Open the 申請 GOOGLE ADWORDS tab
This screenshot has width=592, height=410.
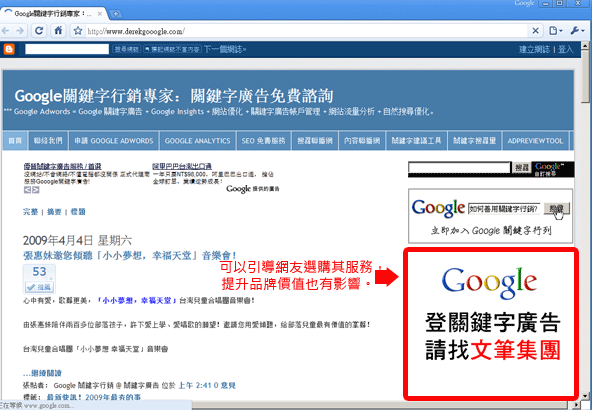click(114, 141)
